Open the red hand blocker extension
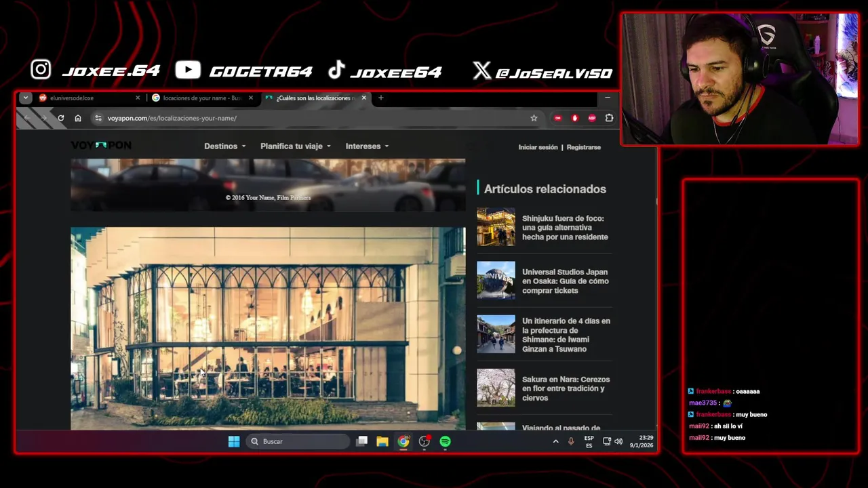This screenshot has width=868, height=488. [x=575, y=118]
